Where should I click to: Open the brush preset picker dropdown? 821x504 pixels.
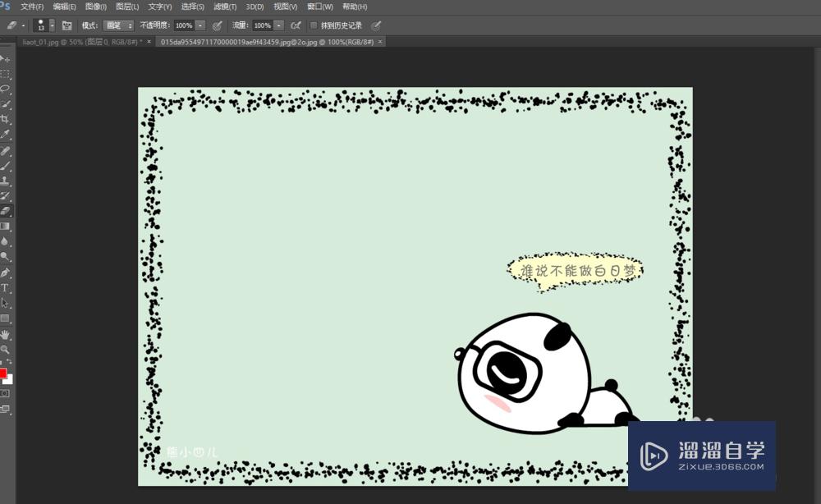[53, 25]
